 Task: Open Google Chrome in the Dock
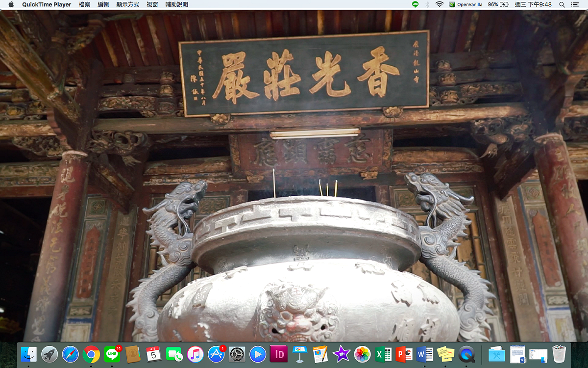(91, 354)
